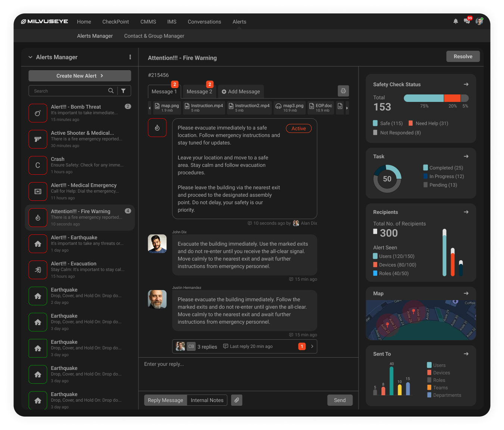Click the paperclip attachment icon
Screen dimensions: 504x430
pos(237,400)
